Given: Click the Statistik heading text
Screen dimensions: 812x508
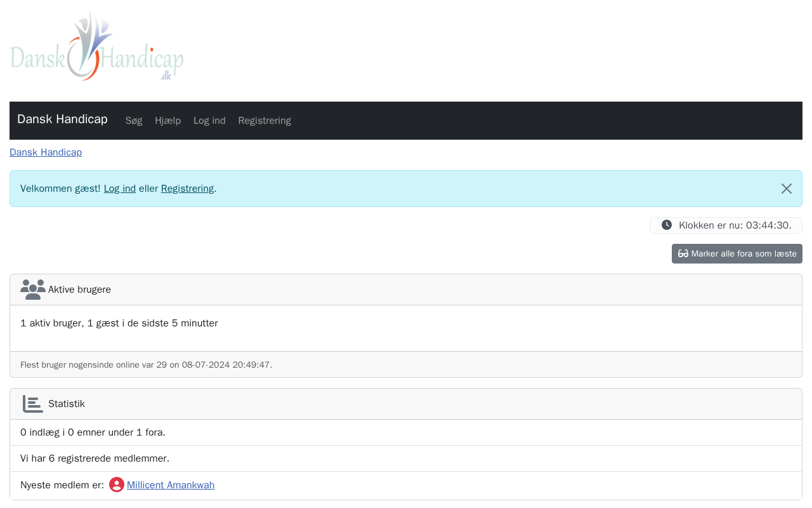Looking at the screenshot, I should click(67, 404).
